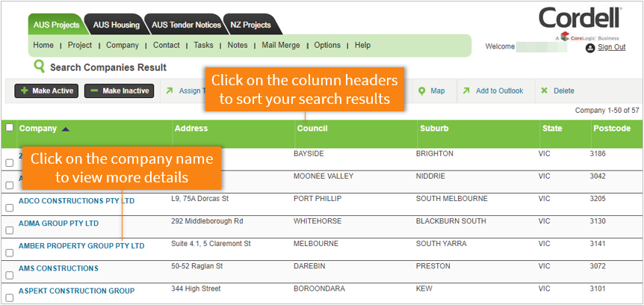Click the address '50-52 Raglan St'
Image resolution: width=644 pixels, height=305 pixels.
click(196, 266)
